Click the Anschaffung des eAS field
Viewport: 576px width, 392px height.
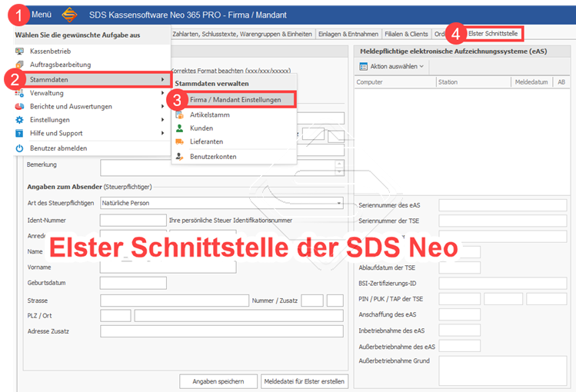point(460,314)
